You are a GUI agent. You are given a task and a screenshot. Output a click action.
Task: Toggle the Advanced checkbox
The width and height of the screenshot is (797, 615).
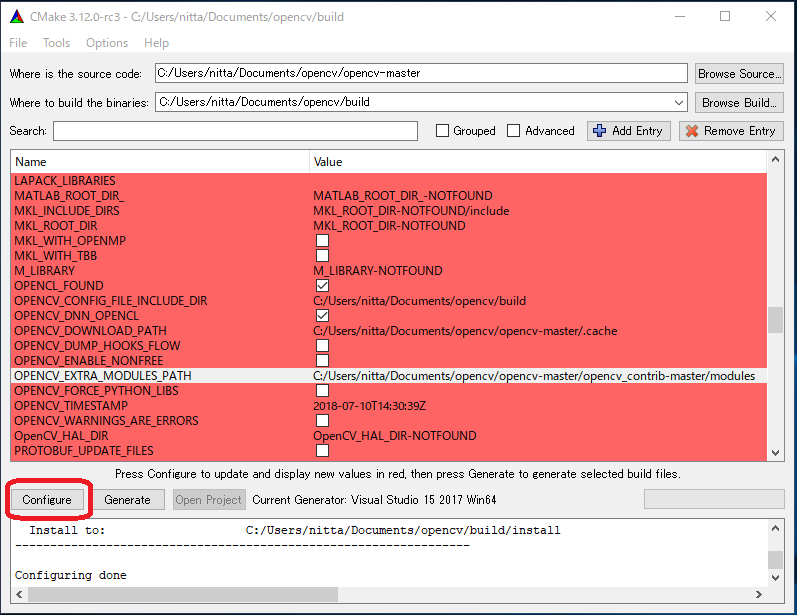click(x=514, y=131)
